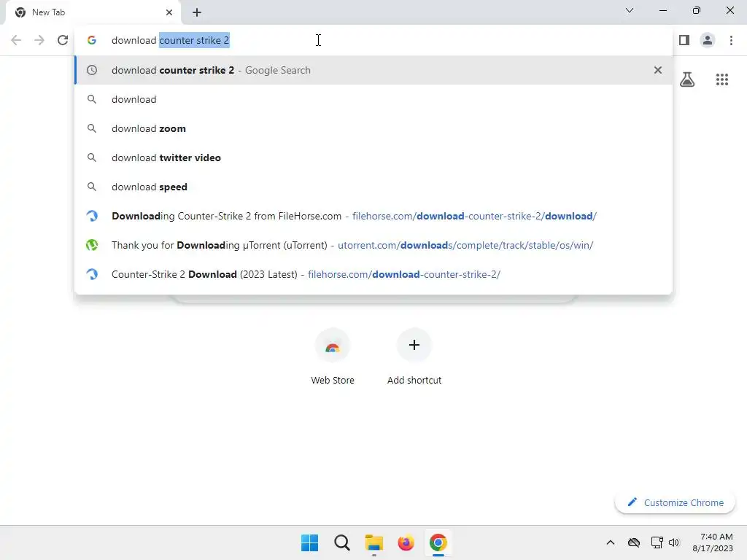Open the clock showing 7:40 AM
The image size is (747, 560).
(x=713, y=542)
